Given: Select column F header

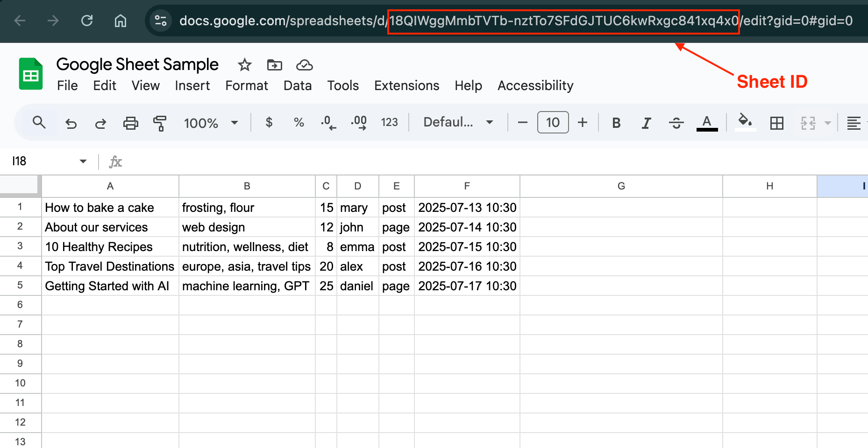Looking at the screenshot, I should [x=467, y=186].
